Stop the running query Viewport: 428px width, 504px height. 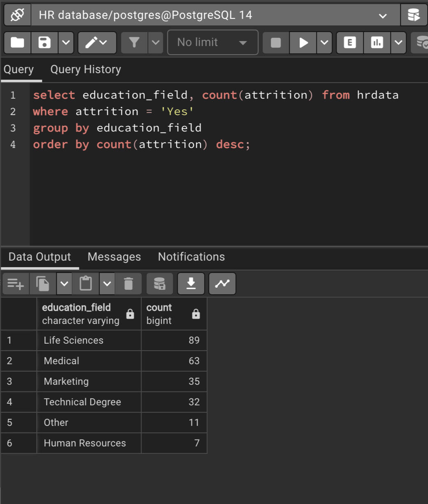point(276,42)
